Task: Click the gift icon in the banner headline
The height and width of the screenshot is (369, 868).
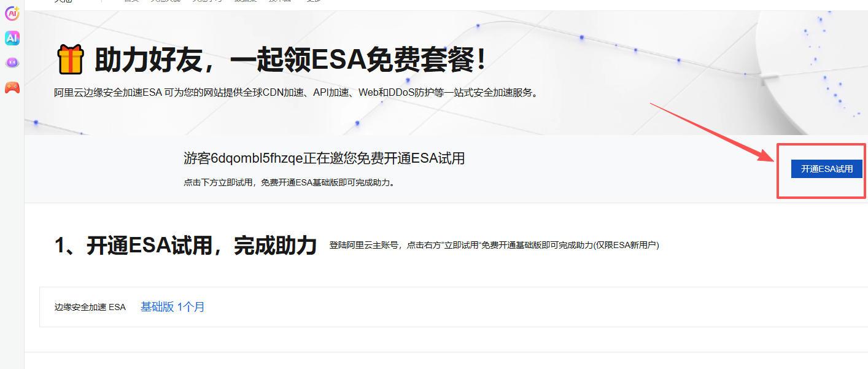Action: pyautogui.click(x=71, y=58)
